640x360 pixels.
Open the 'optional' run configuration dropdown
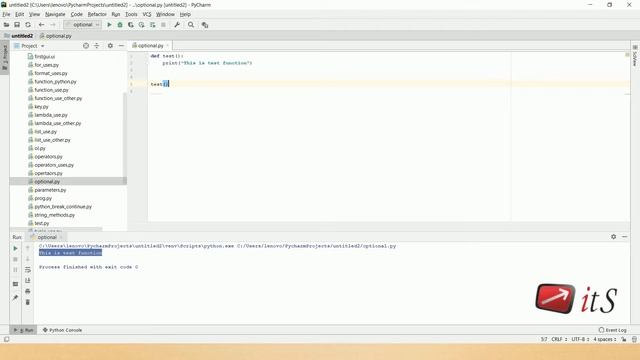pos(82,25)
